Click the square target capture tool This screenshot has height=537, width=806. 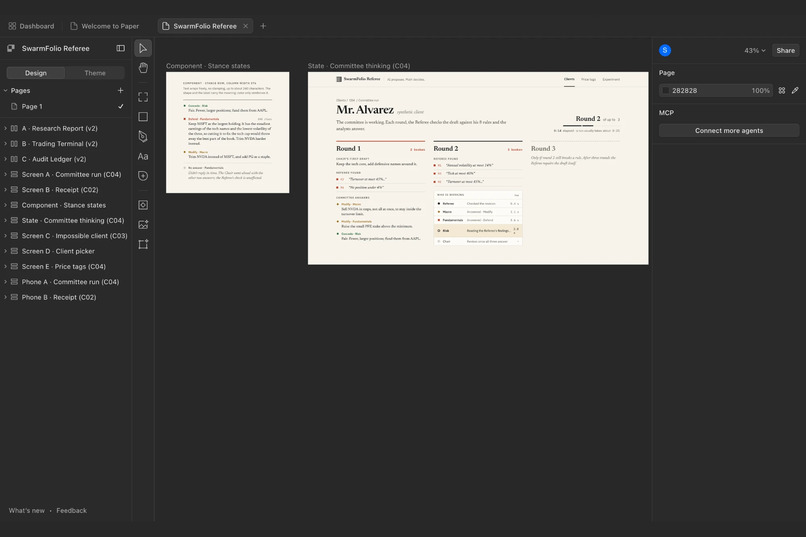pyautogui.click(x=143, y=205)
